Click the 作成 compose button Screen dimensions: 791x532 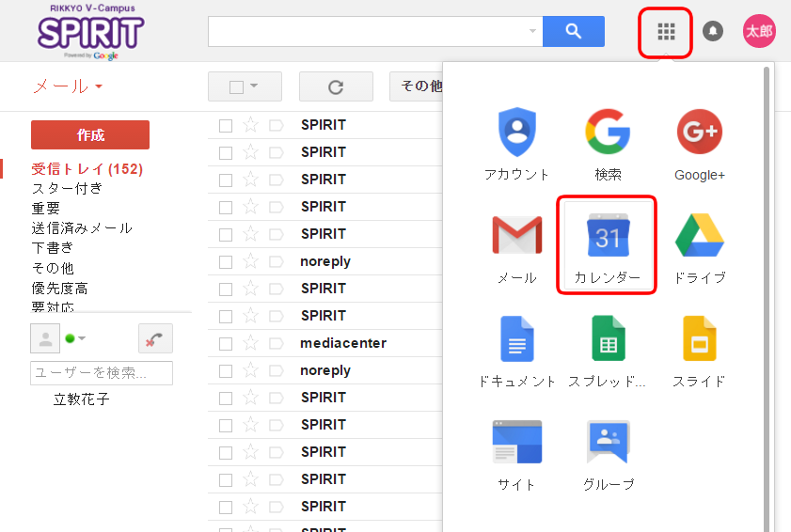[x=90, y=134]
